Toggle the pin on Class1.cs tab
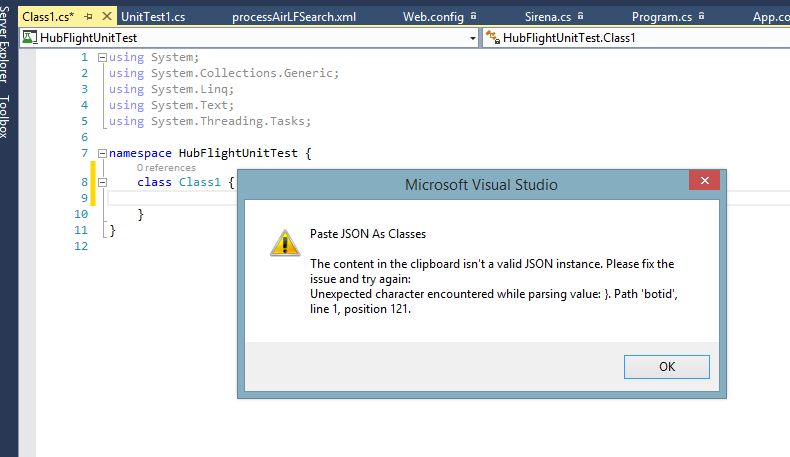This screenshot has height=457, width=790. (89, 17)
